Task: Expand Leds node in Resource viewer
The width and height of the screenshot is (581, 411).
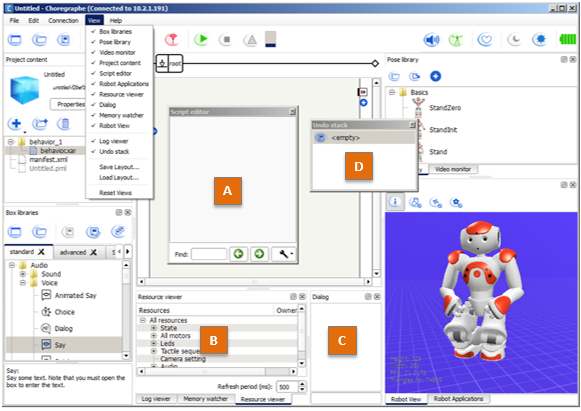Action: [x=154, y=344]
